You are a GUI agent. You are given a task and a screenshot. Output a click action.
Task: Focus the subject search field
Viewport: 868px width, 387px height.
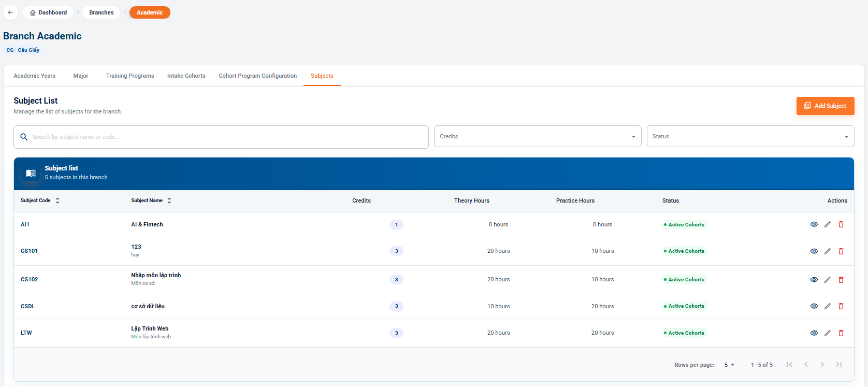point(221,137)
